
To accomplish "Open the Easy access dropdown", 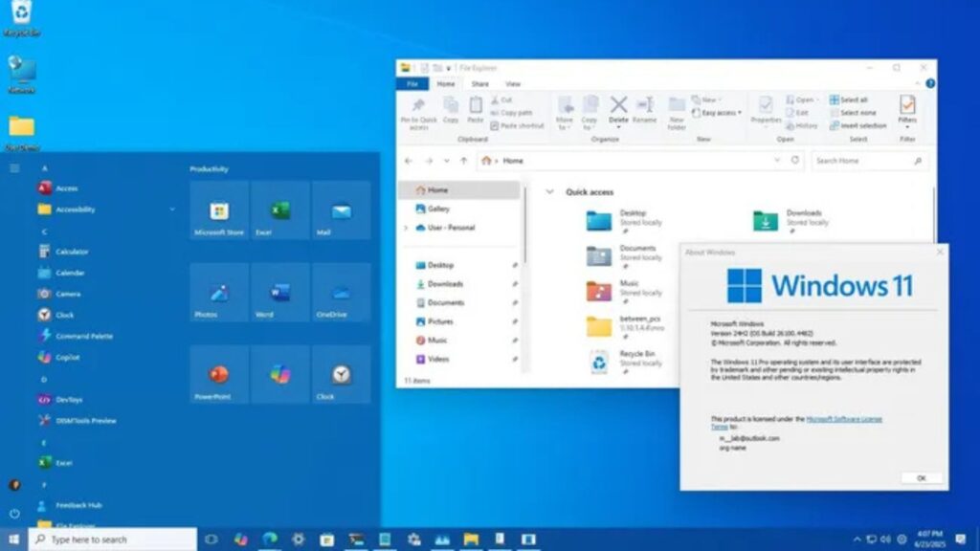I will [721, 113].
